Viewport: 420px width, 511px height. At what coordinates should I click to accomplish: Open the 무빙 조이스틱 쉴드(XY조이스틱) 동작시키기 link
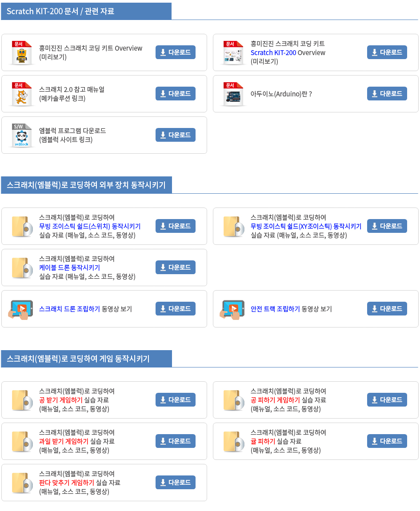(x=306, y=226)
